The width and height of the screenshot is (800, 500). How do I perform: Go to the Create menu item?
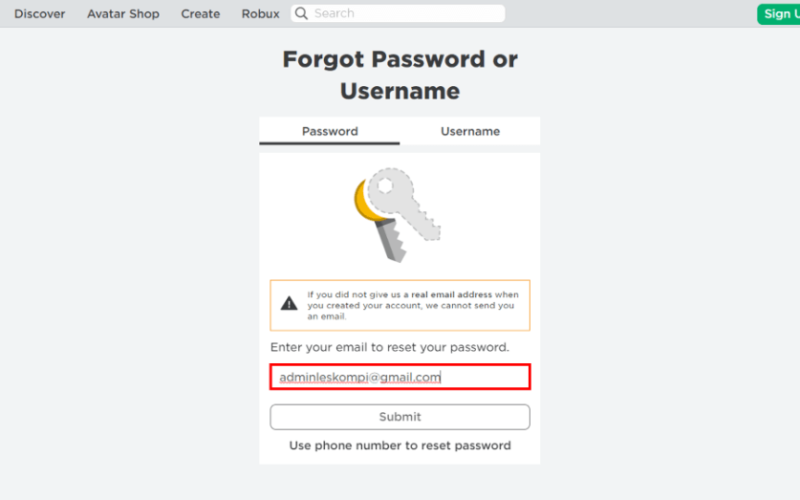pos(201,14)
